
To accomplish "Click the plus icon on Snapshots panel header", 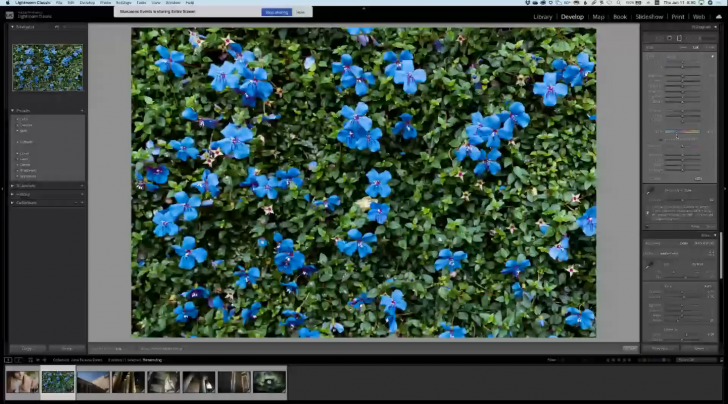I will 82,186.
